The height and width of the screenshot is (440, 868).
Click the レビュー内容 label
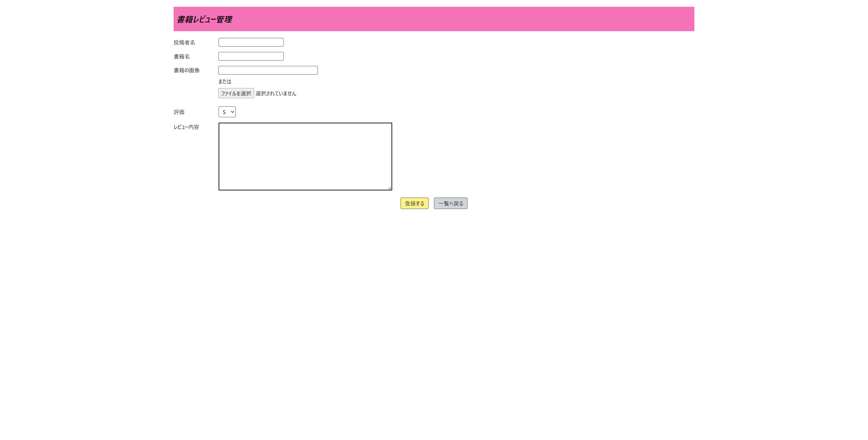coord(186,127)
